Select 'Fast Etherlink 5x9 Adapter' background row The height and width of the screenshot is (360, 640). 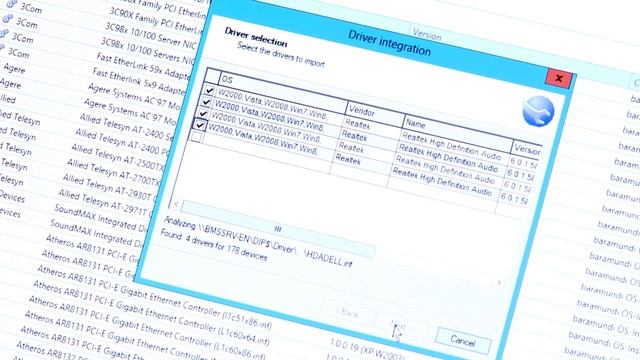pos(140,81)
